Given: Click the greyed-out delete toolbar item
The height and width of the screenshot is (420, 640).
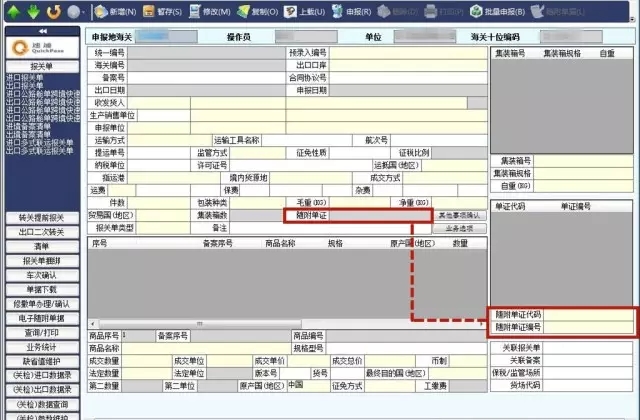Looking at the screenshot, I should point(398,11).
